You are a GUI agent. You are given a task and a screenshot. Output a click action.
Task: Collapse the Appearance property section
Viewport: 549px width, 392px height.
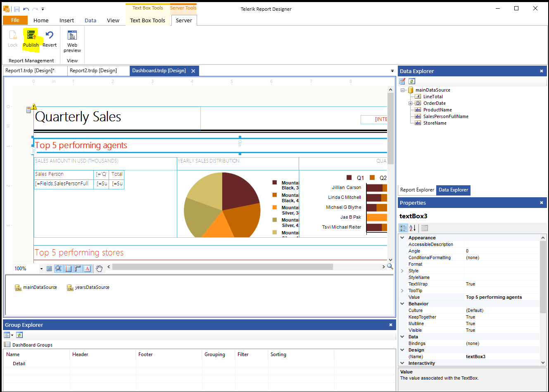(402, 238)
